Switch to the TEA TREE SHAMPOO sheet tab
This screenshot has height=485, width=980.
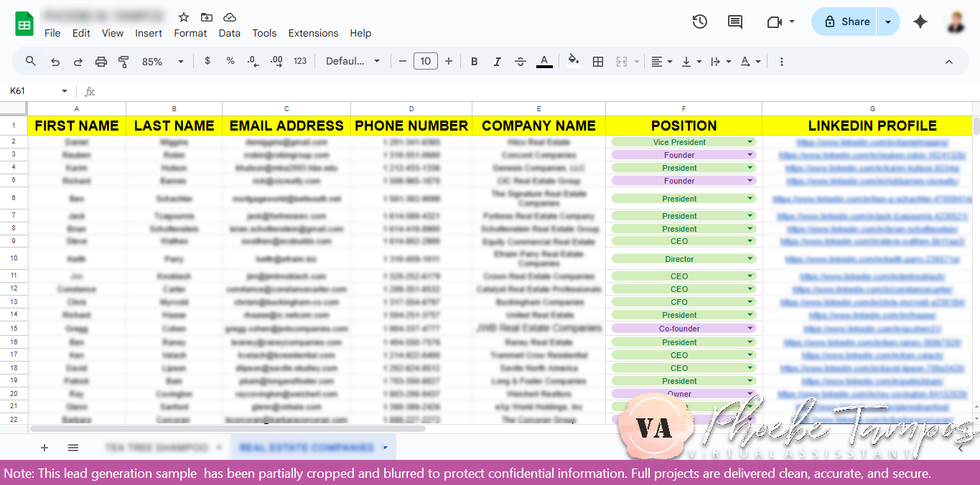(159, 447)
